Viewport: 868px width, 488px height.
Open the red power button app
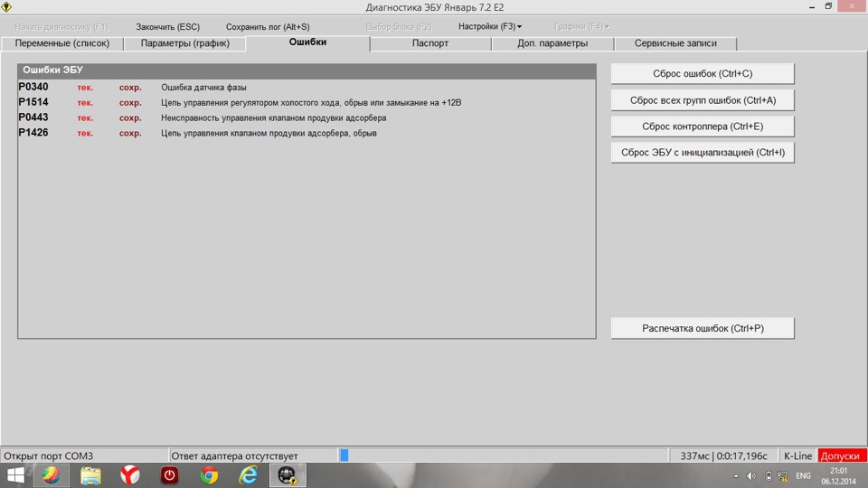tap(169, 475)
